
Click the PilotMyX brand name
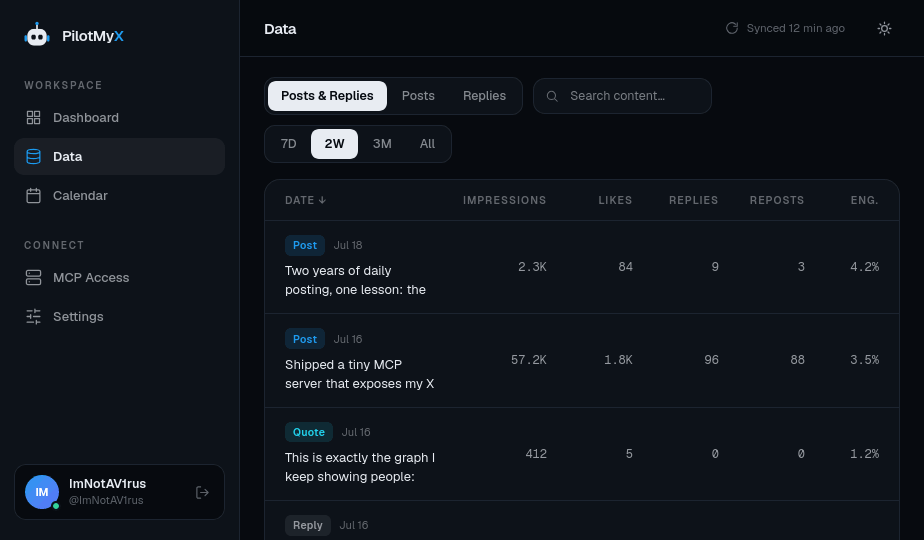coord(93,36)
